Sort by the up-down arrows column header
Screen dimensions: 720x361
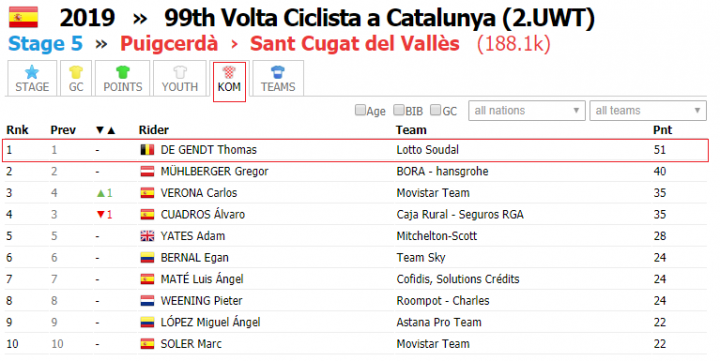(x=106, y=130)
